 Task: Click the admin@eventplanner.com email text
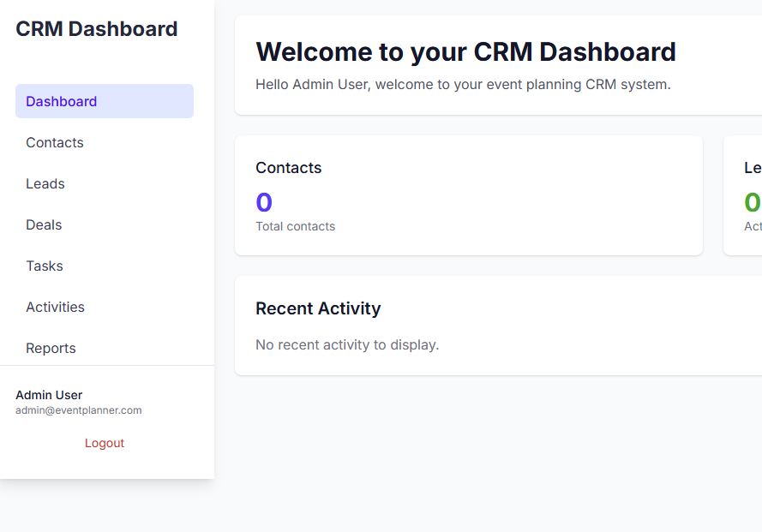(x=79, y=410)
